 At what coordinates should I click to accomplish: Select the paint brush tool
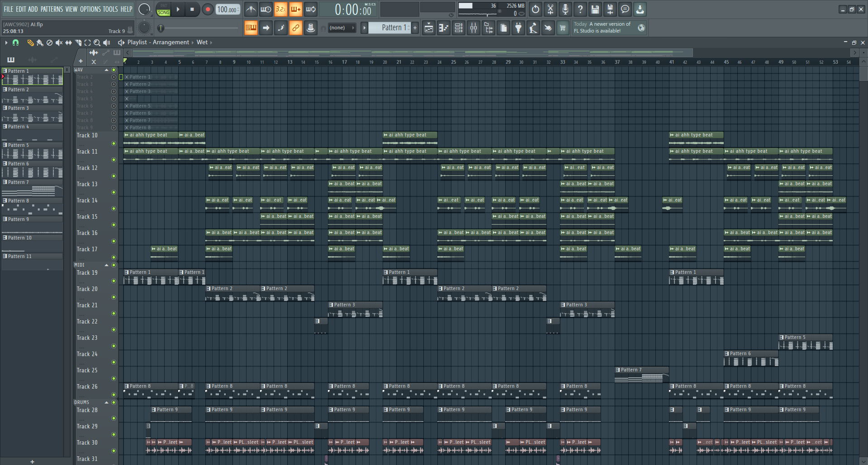tap(40, 42)
